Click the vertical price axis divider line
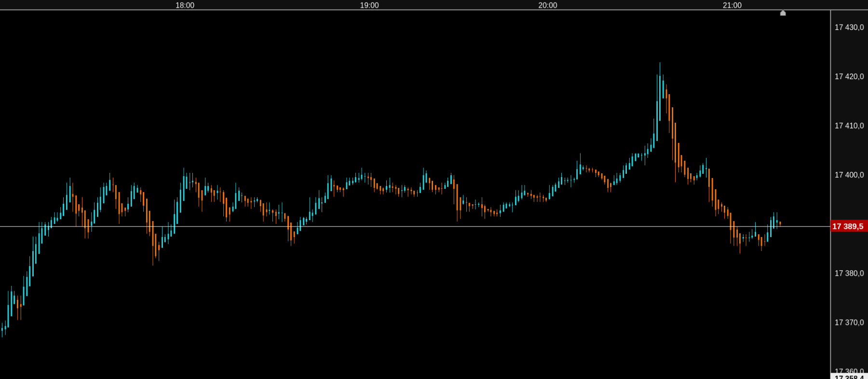 (830, 193)
